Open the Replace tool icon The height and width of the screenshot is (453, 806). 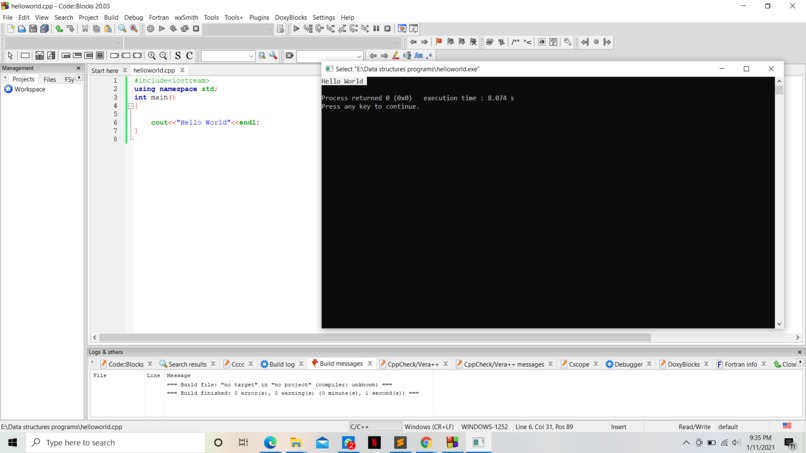tap(134, 29)
